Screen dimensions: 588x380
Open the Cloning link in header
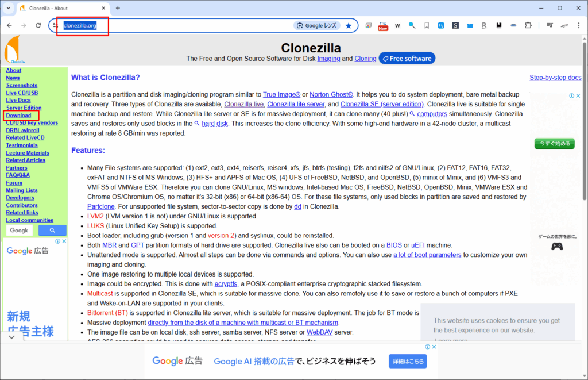pyautogui.click(x=365, y=59)
